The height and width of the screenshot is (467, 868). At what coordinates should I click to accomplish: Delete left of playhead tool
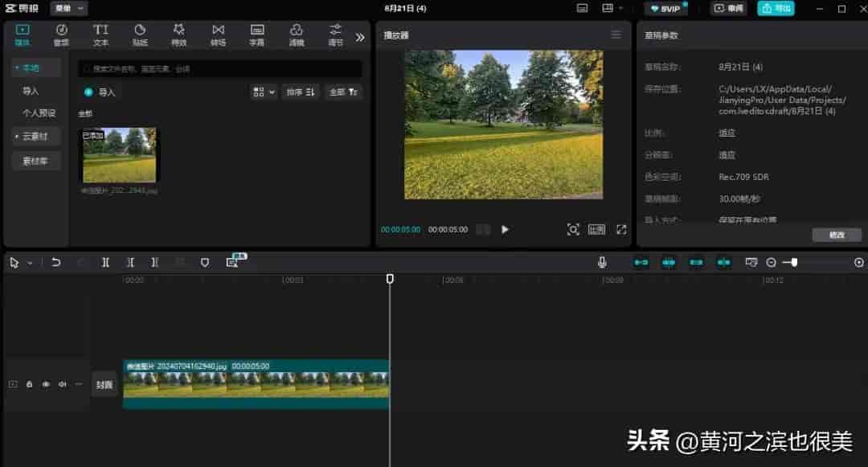(x=130, y=263)
